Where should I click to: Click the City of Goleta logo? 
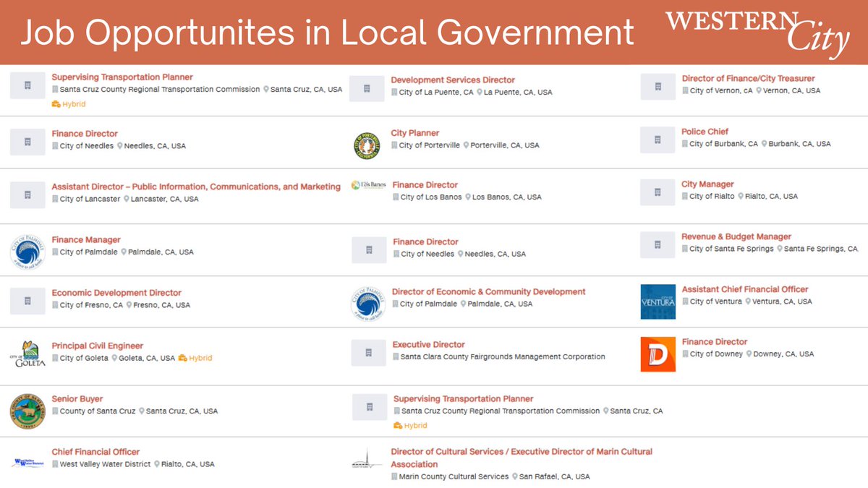click(x=27, y=354)
